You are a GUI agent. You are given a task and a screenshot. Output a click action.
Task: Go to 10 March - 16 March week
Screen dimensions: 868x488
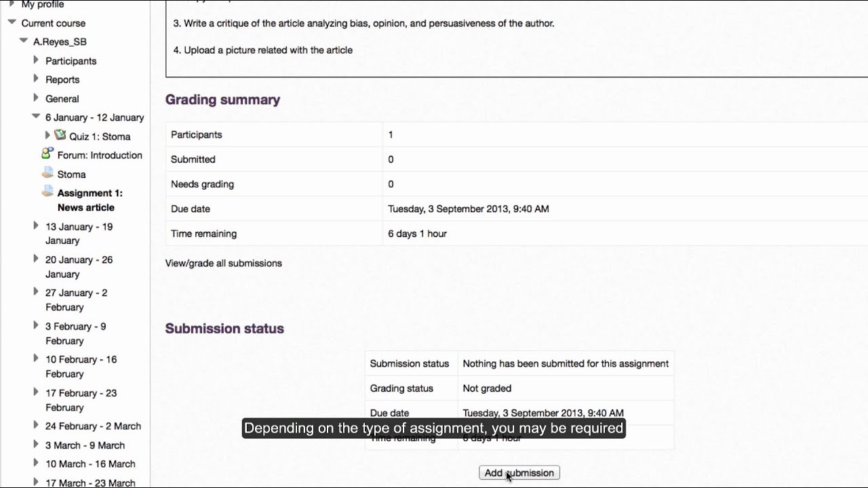[x=91, y=464]
